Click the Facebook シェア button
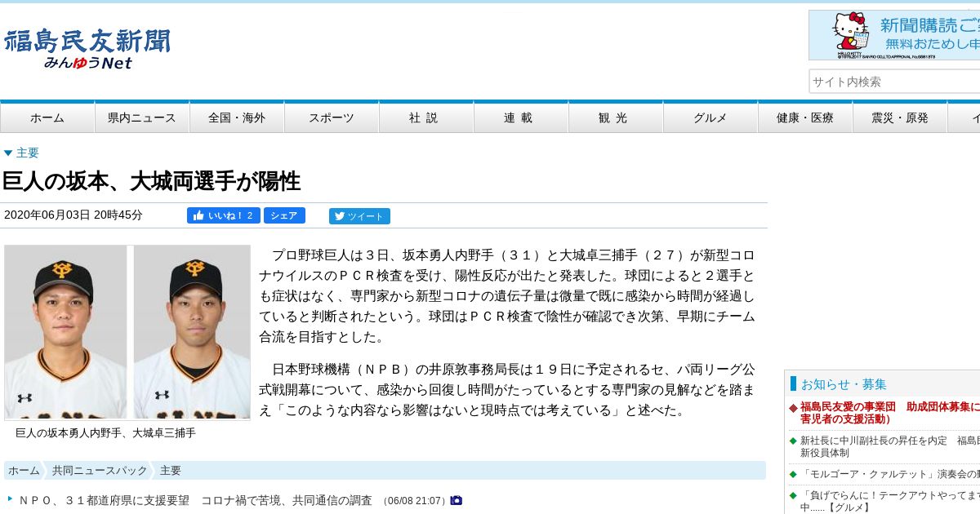 click(284, 215)
